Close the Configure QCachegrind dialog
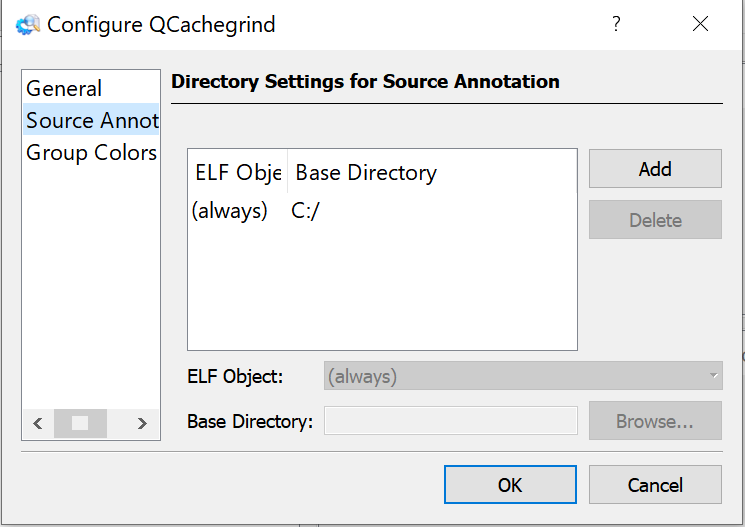 (x=700, y=24)
